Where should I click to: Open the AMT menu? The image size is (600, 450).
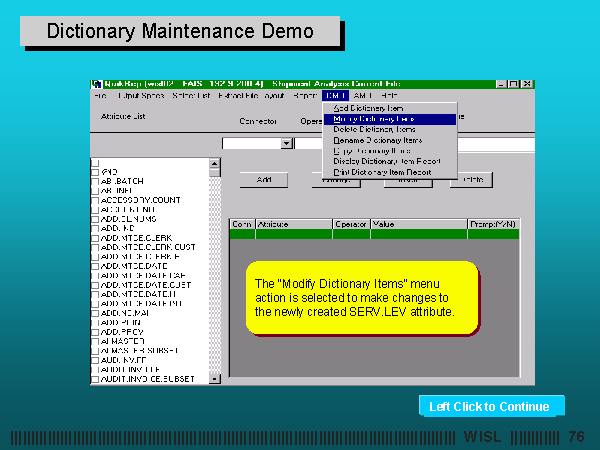362,96
